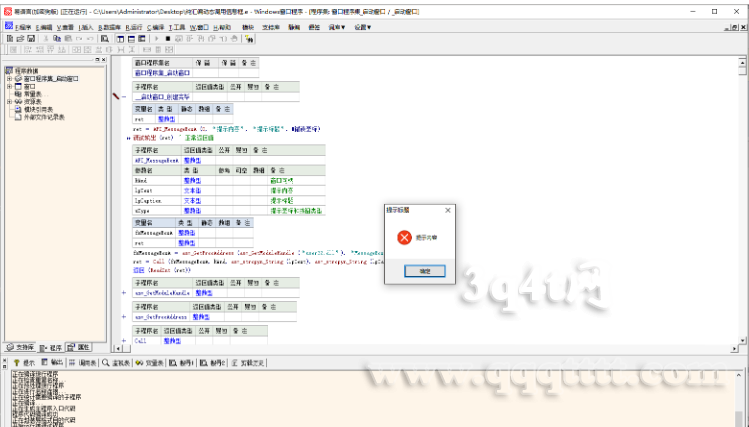Close the 提示标题 message box
The image size is (749, 427).
tap(448, 210)
